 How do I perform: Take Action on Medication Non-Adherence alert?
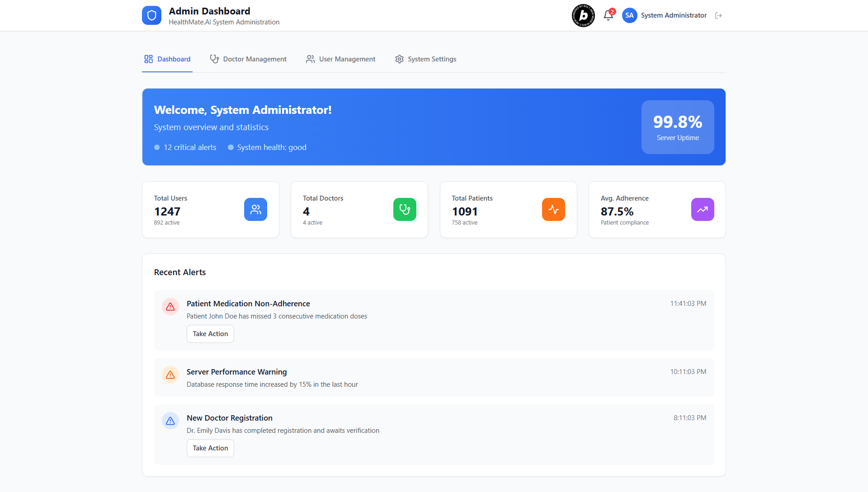coord(210,334)
